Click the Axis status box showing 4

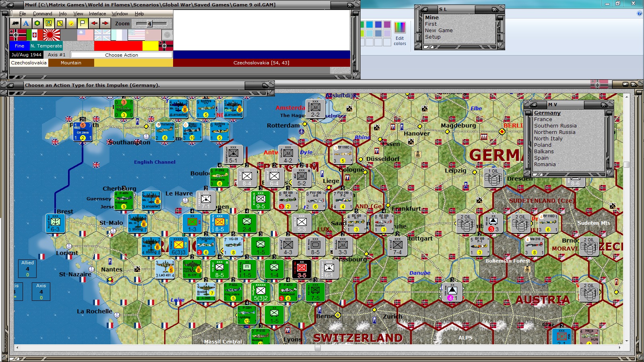(41, 292)
